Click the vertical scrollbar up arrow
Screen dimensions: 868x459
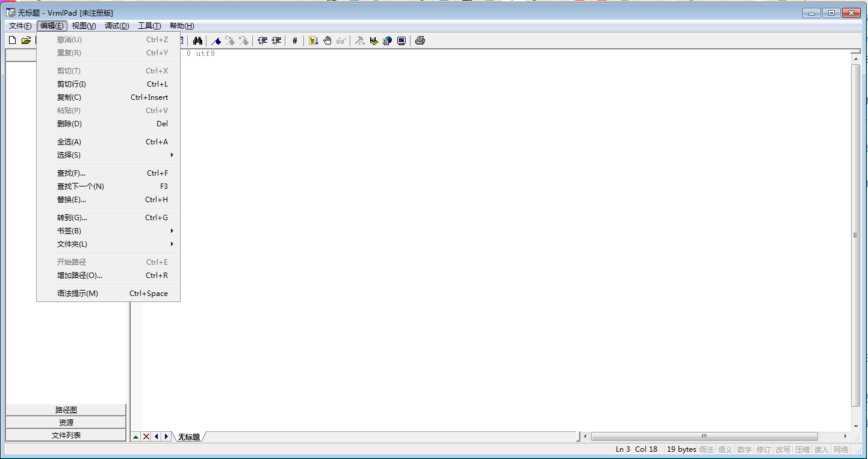pyautogui.click(x=855, y=58)
